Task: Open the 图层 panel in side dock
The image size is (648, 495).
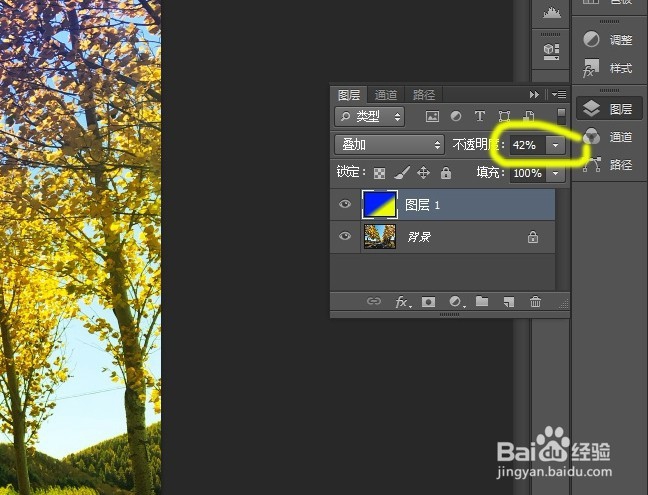Action: pyautogui.click(x=609, y=109)
